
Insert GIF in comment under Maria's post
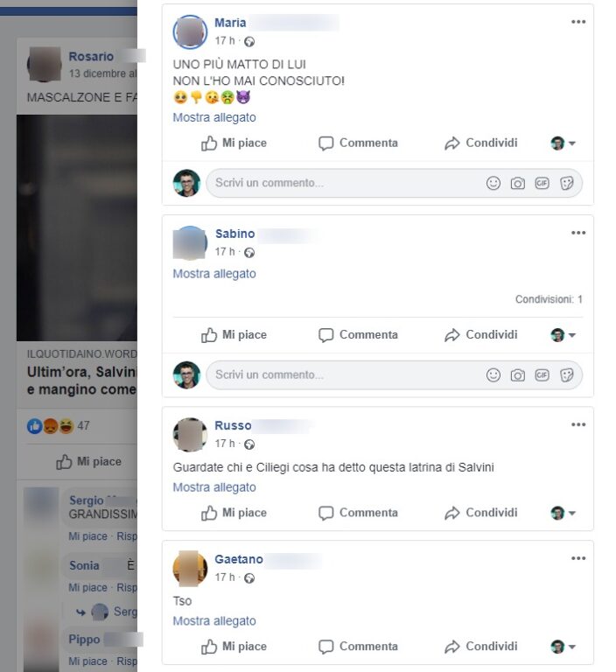pyautogui.click(x=542, y=183)
